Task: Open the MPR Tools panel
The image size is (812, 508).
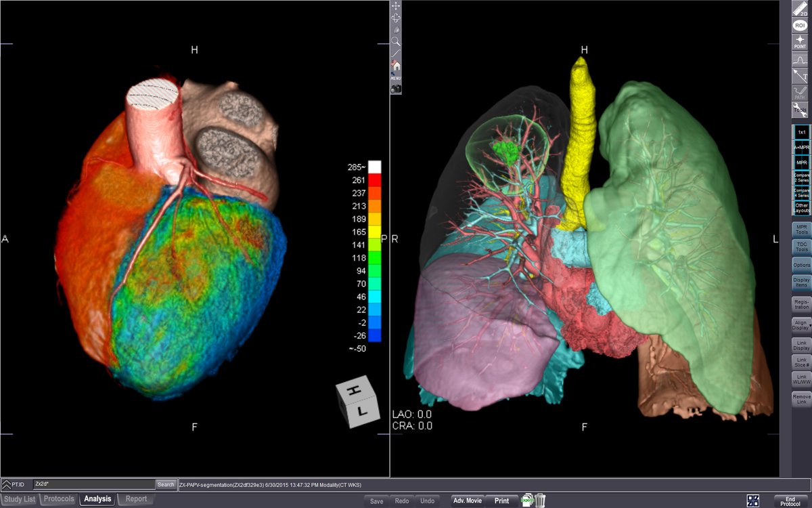Action: (801, 230)
